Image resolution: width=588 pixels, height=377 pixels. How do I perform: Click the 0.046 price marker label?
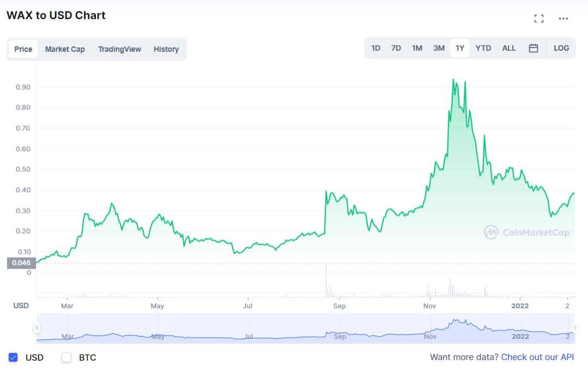point(21,263)
